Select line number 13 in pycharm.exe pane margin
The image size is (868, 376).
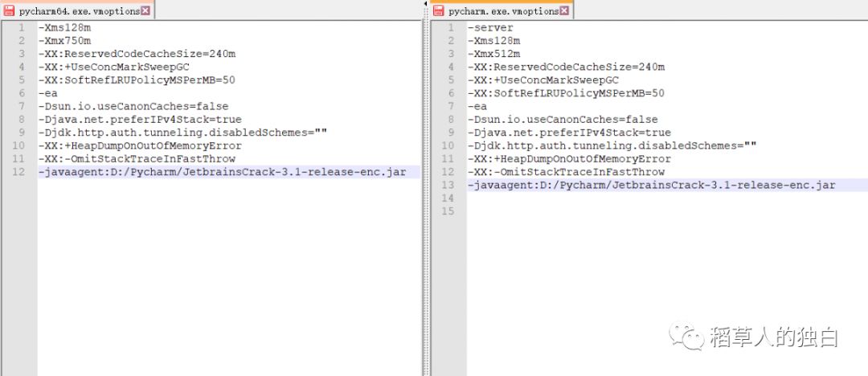coord(448,186)
